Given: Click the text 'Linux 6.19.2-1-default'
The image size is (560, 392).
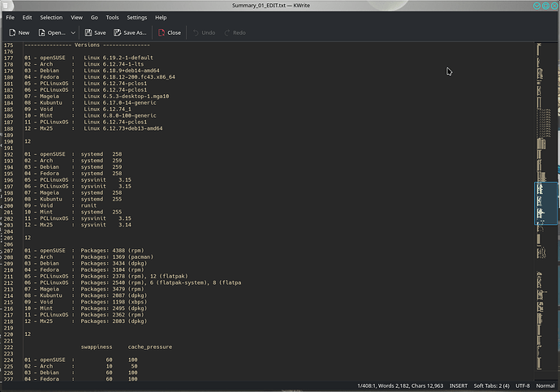Looking at the screenshot, I should [x=118, y=58].
